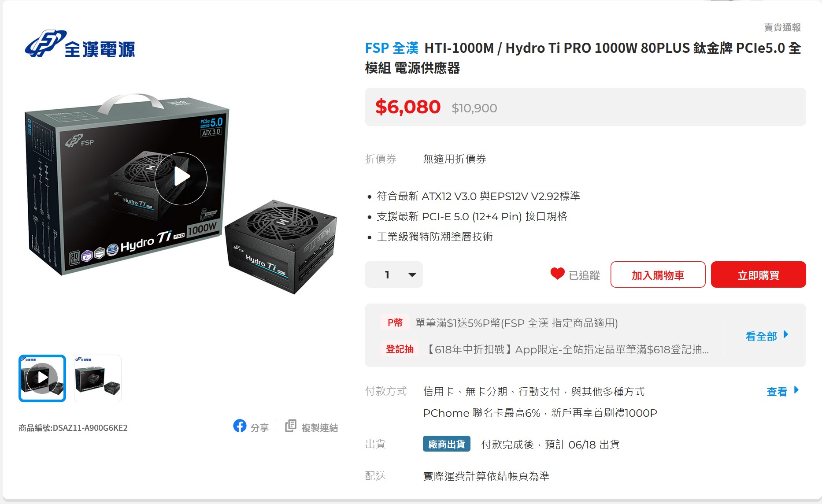Open the 618年中折扣戰 promotion text
The height and width of the screenshot is (504, 822).
[566, 350]
